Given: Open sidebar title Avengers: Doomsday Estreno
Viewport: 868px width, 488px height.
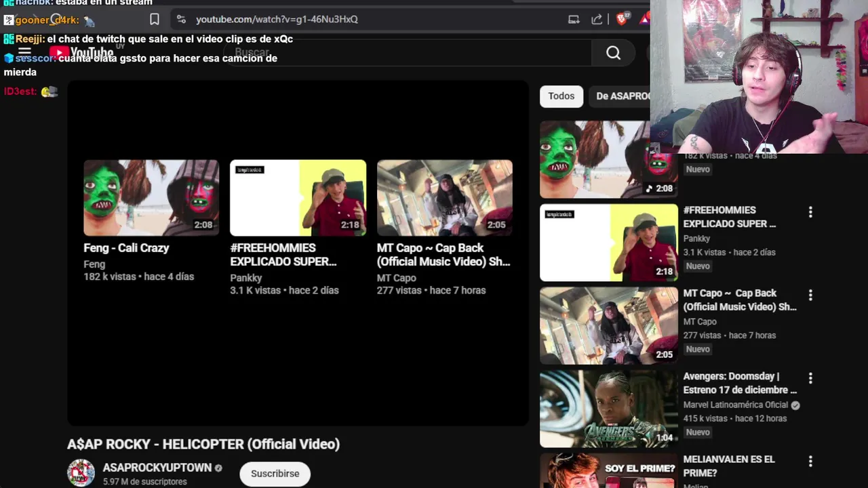Looking at the screenshot, I should point(740,383).
